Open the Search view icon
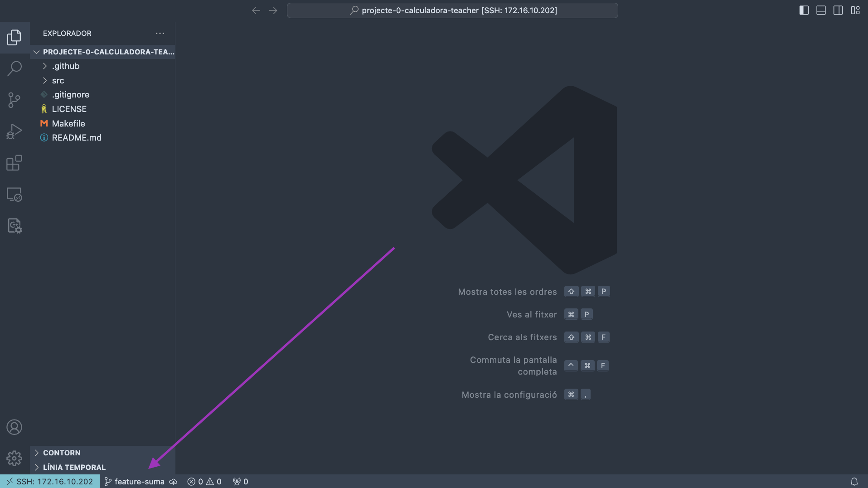The width and height of the screenshot is (868, 488). tap(15, 68)
